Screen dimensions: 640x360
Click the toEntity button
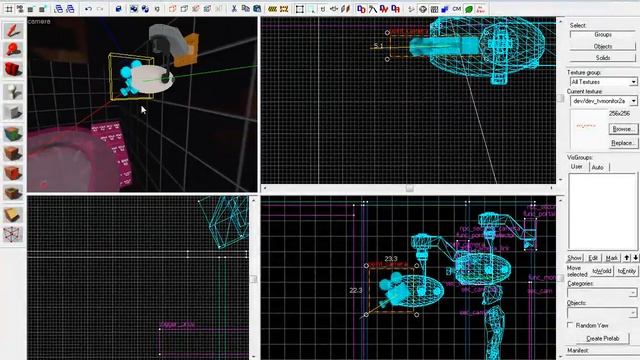tap(627, 271)
